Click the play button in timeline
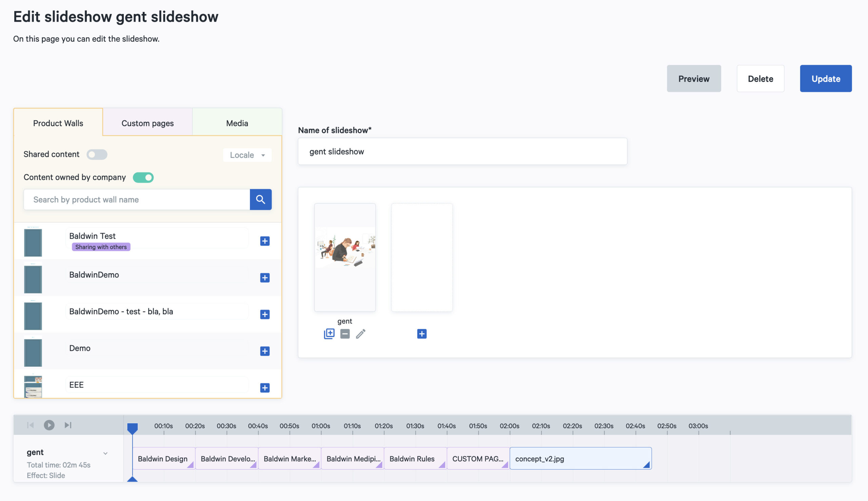Viewport: 868px width, 501px height. (49, 425)
